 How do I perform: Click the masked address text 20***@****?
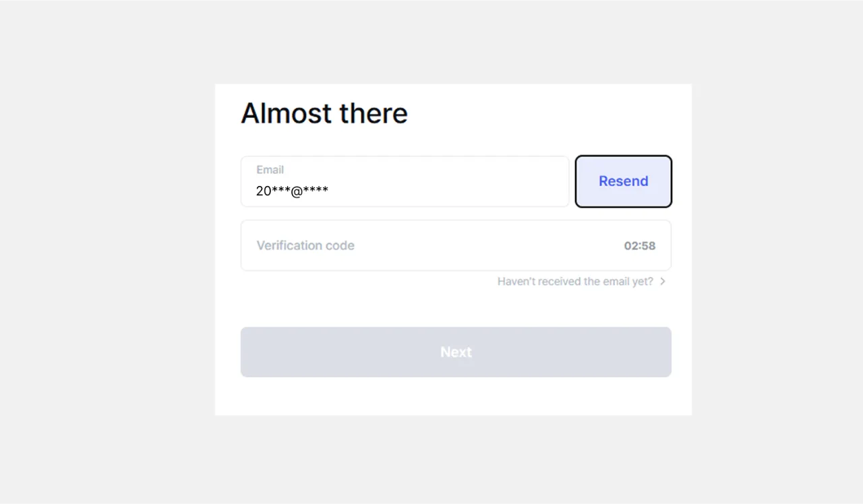pyautogui.click(x=292, y=191)
